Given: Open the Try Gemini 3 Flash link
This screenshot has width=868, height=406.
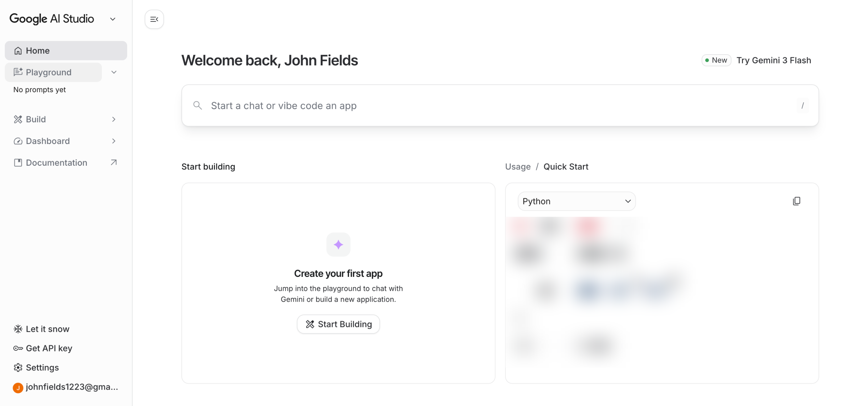Looking at the screenshot, I should pyautogui.click(x=773, y=60).
